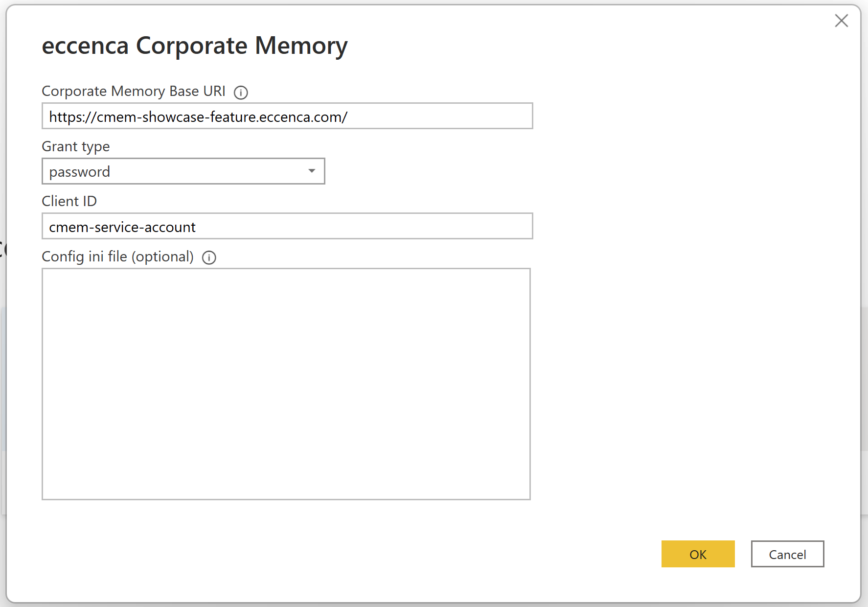Click info icon next to Config ini file
The width and height of the screenshot is (868, 607).
point(209,257)
